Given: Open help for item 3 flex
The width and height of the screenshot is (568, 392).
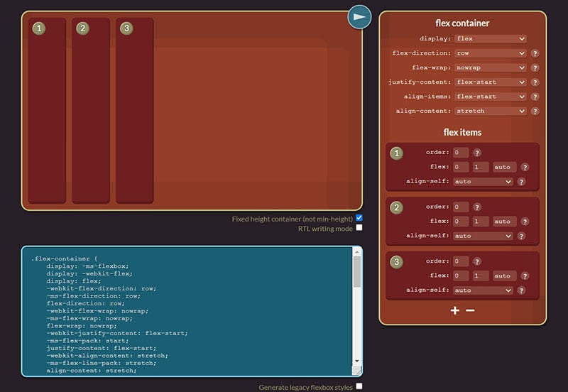Looking at the screenshot, I should [525, 276].
